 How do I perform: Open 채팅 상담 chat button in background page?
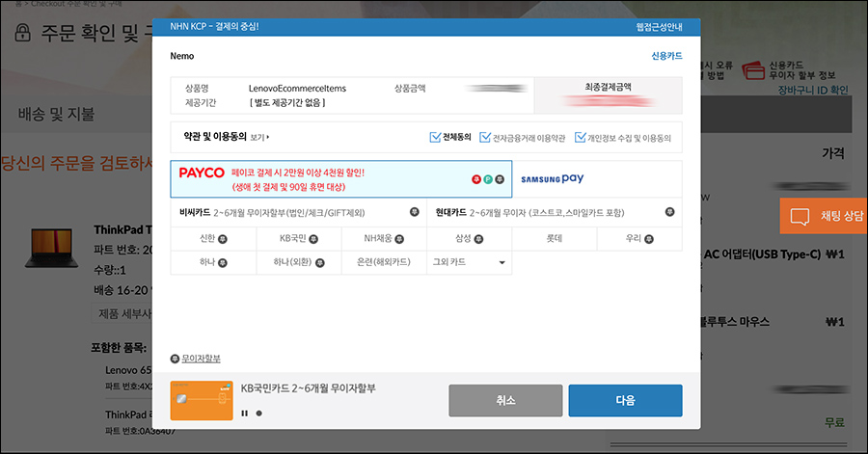[824, 216]
